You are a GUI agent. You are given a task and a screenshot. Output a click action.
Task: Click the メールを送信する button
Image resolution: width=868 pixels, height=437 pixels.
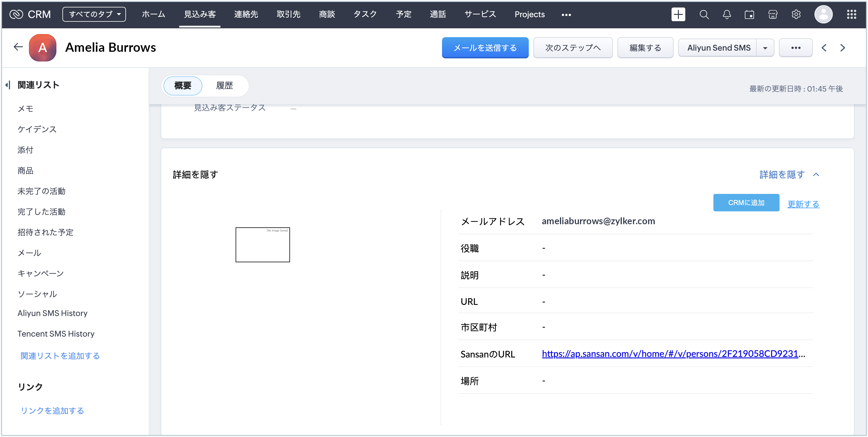click(485, 48)
